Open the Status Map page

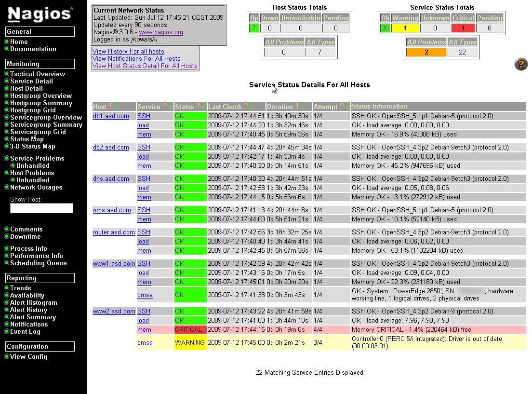pyautogui.click(x=27, y=139)
